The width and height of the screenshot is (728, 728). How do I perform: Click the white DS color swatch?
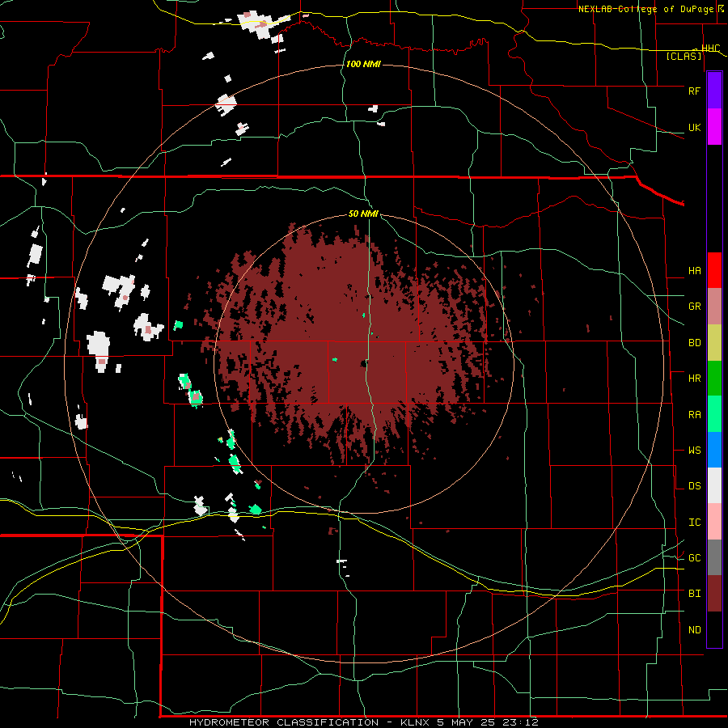pos(714,485)
